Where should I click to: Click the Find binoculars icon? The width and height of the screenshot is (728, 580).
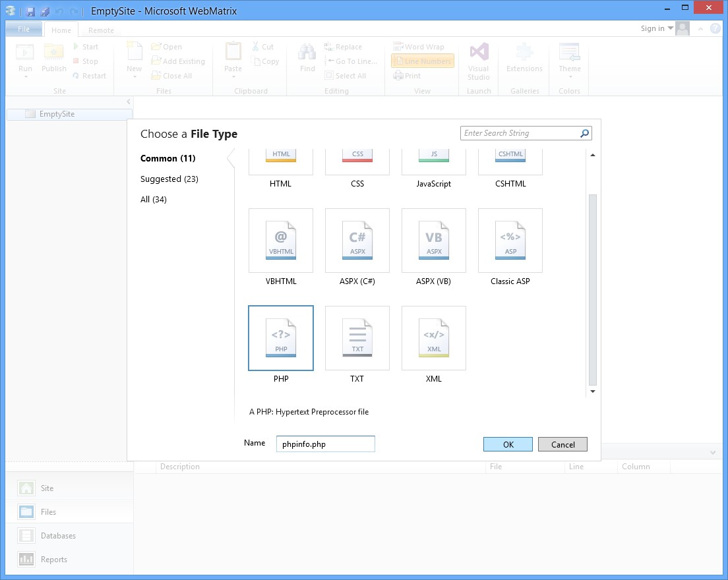[307, 52]
